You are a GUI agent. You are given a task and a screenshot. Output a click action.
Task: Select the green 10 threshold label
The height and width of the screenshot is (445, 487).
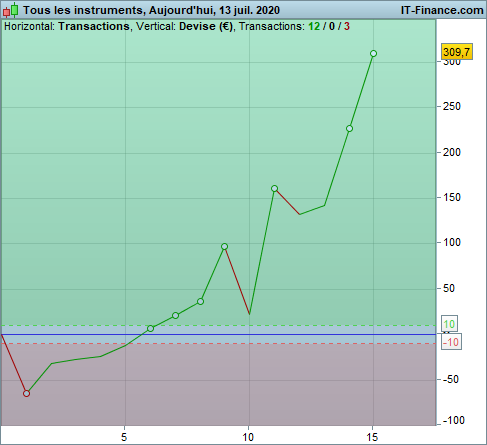point(449,324)
